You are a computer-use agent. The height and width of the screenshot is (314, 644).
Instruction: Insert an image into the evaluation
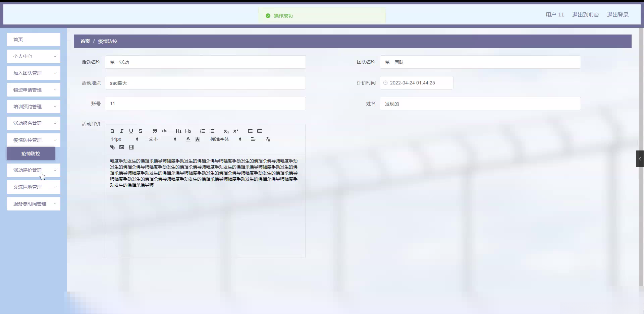pos(122,147)
